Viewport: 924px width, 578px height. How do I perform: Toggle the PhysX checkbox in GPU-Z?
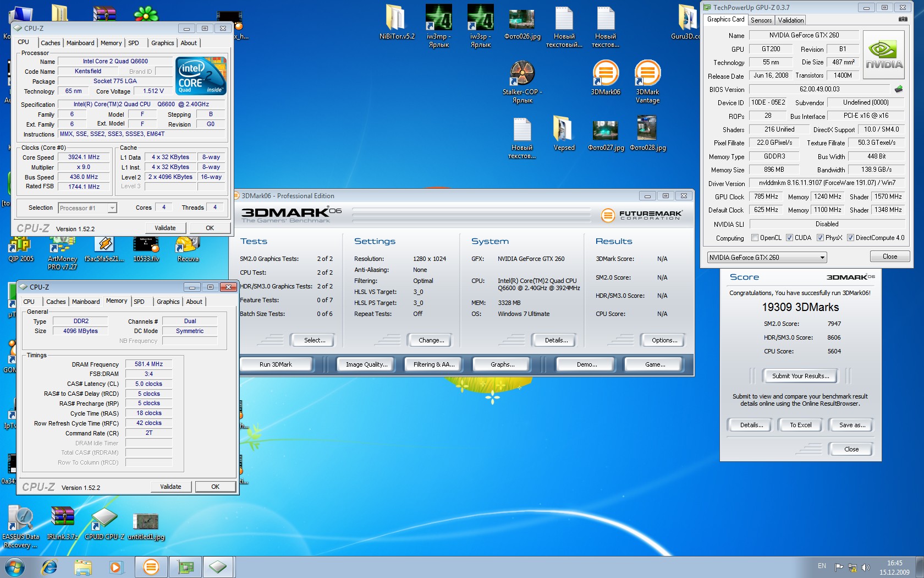[x=820, y=238]
